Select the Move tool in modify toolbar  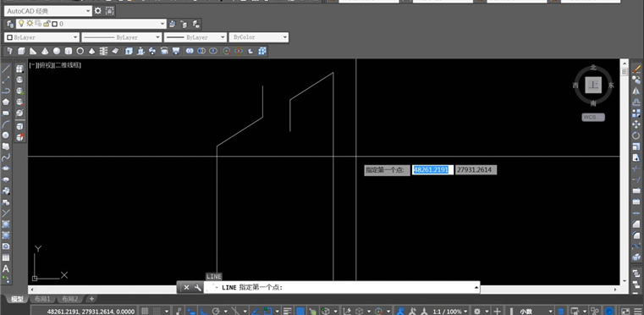point(636,124)
